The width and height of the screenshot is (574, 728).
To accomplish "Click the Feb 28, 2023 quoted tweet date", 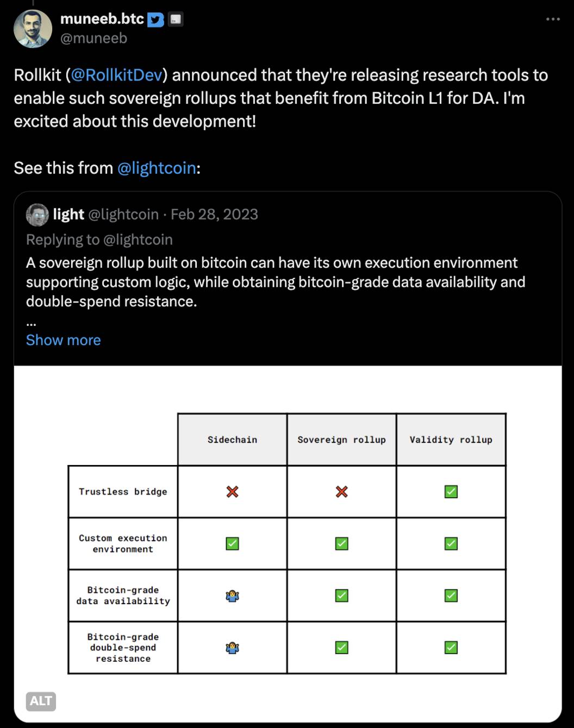I will (x=214, y=215).
